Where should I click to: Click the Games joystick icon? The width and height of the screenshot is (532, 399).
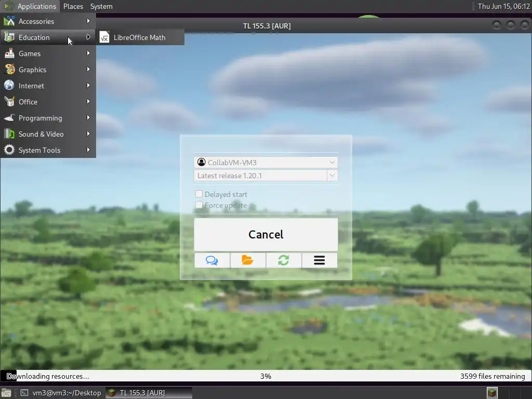tap(9, 54)
